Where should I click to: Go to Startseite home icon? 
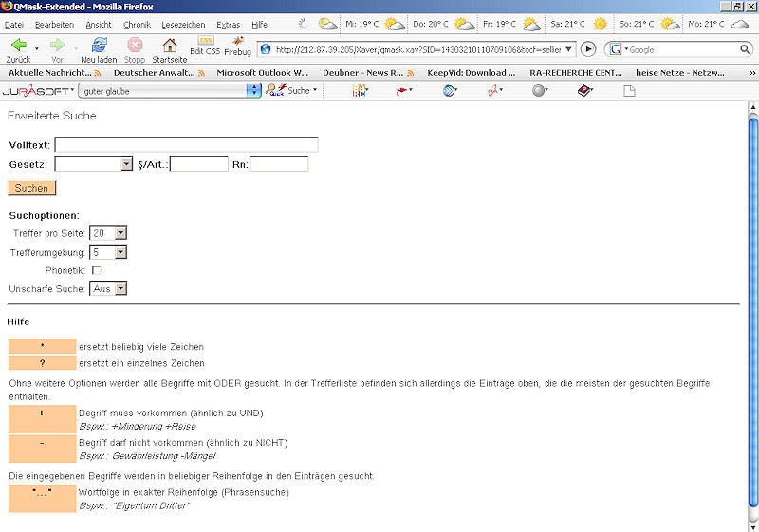[170, 44]
